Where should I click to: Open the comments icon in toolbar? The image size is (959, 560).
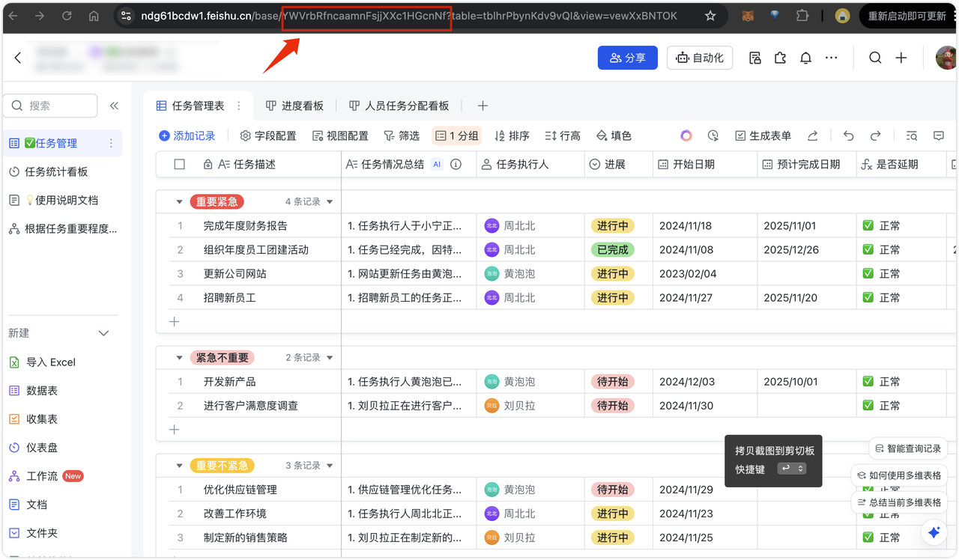pos(938,136)
